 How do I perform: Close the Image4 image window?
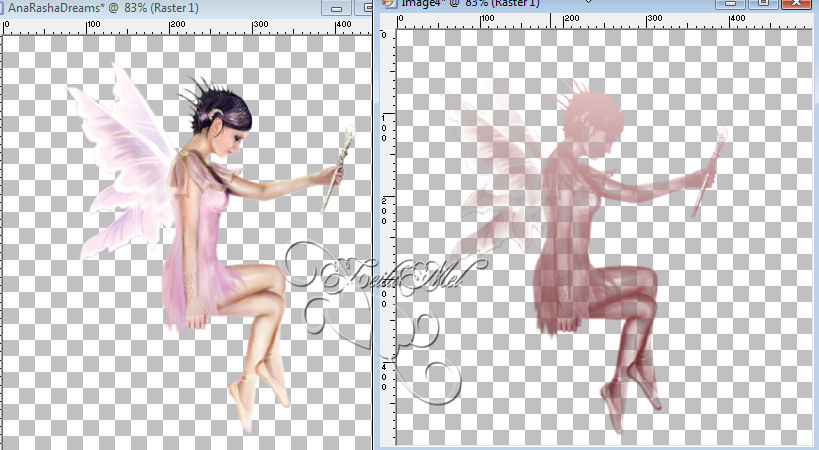coord(797,4)
